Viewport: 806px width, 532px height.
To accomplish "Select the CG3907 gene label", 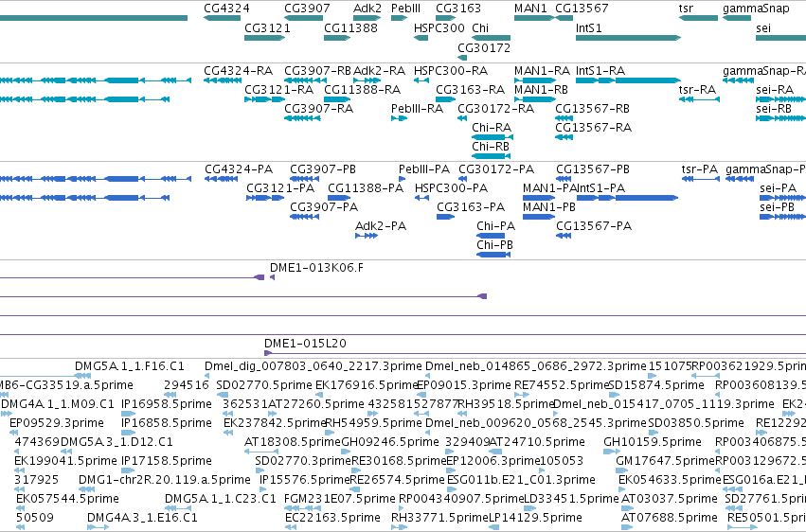I will (x=308, y=9).
